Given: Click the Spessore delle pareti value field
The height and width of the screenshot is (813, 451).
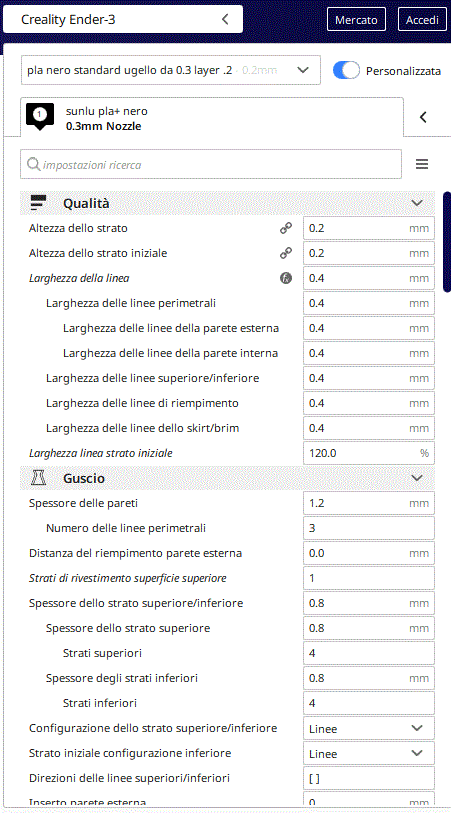Looking at the screenshot, I should coord(369,503).
